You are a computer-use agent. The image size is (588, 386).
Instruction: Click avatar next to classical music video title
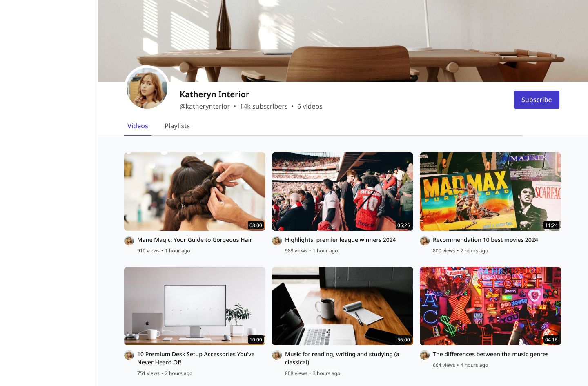tap(277, 355)
